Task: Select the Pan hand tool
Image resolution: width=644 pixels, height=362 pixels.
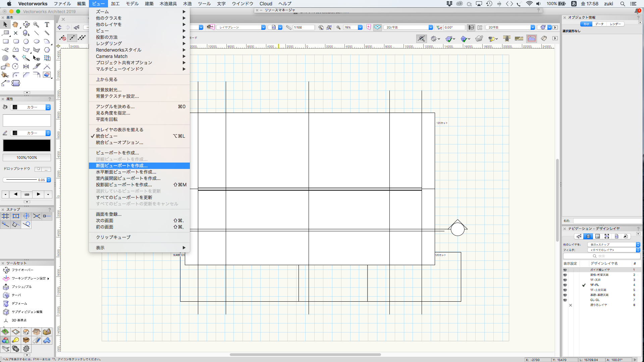Action: tap(15, 24)
